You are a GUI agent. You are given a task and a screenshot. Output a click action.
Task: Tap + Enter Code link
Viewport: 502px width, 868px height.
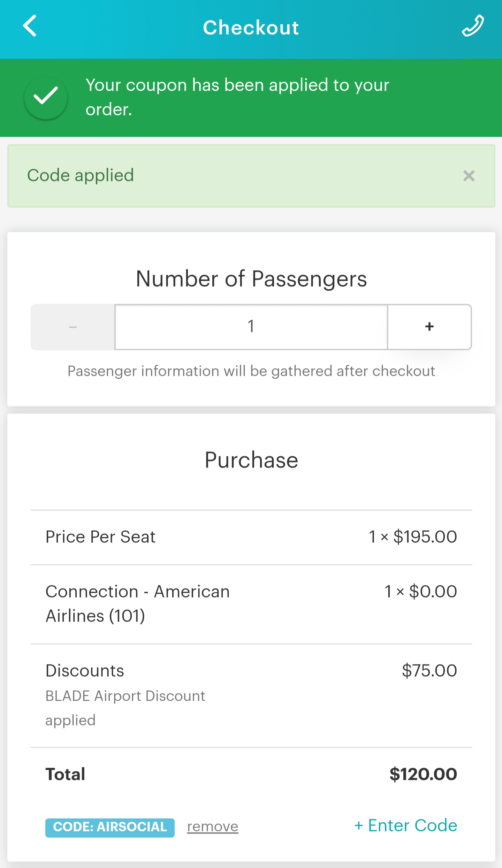pos(405,825)
